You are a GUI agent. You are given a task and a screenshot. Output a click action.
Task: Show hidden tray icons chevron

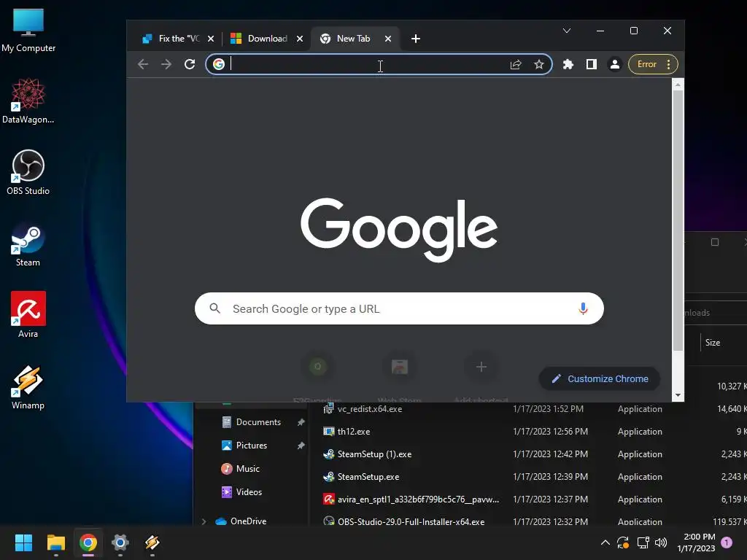(x=605, y=542)
